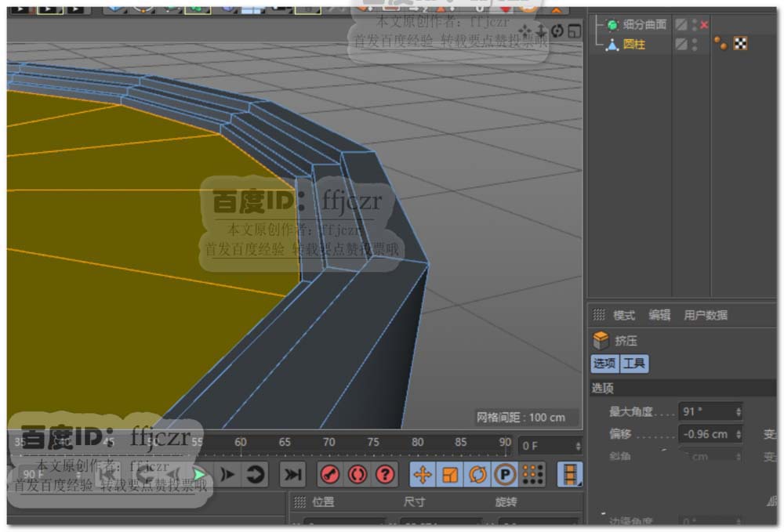Switch to the 工具 tab

coord(634,364)
